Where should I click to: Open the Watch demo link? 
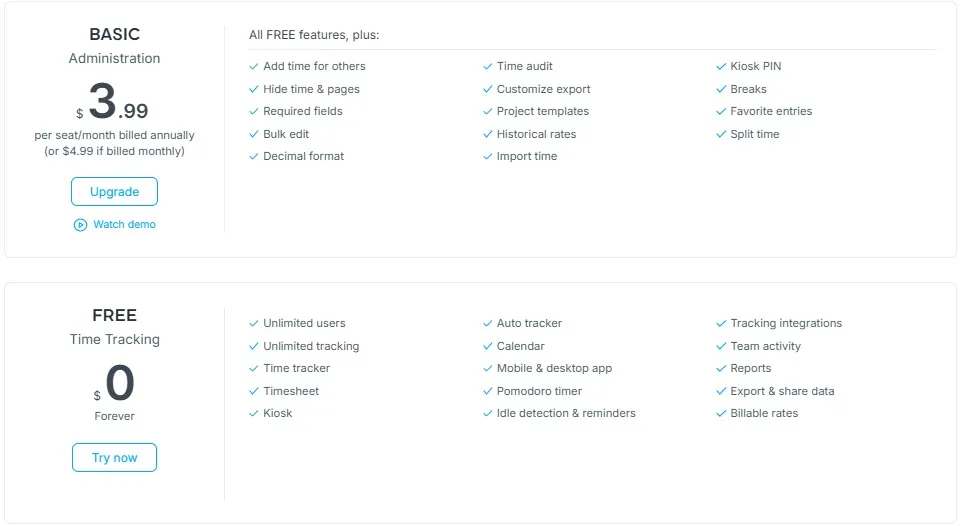[125, 225]
